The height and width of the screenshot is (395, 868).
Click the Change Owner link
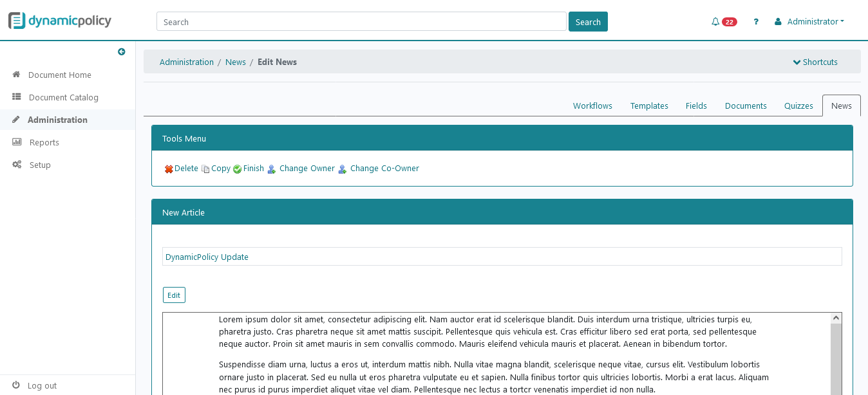pos(307,169)
